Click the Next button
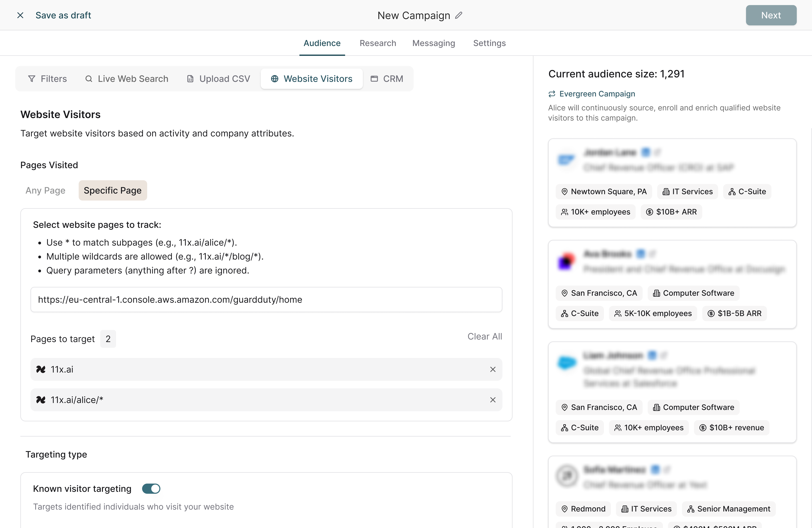The width and height of the screenshot is (812, 528). [x=771, y=15]
